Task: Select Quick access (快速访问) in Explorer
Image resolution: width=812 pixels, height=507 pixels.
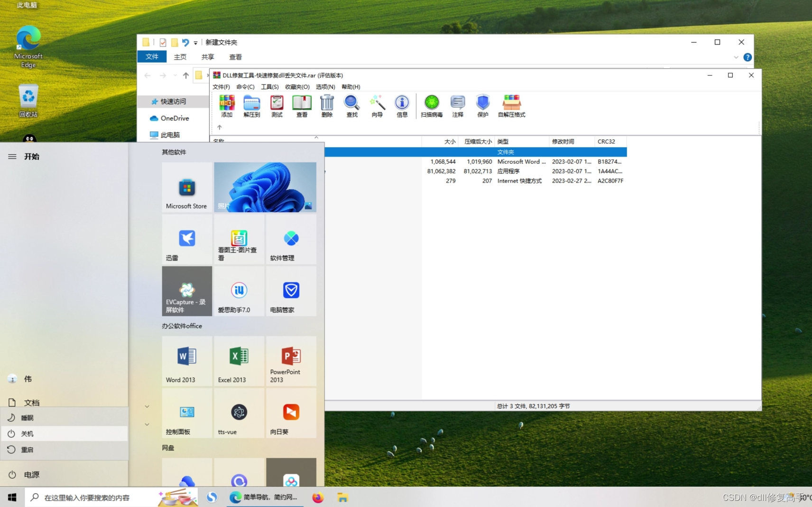Action: point(173,102)
